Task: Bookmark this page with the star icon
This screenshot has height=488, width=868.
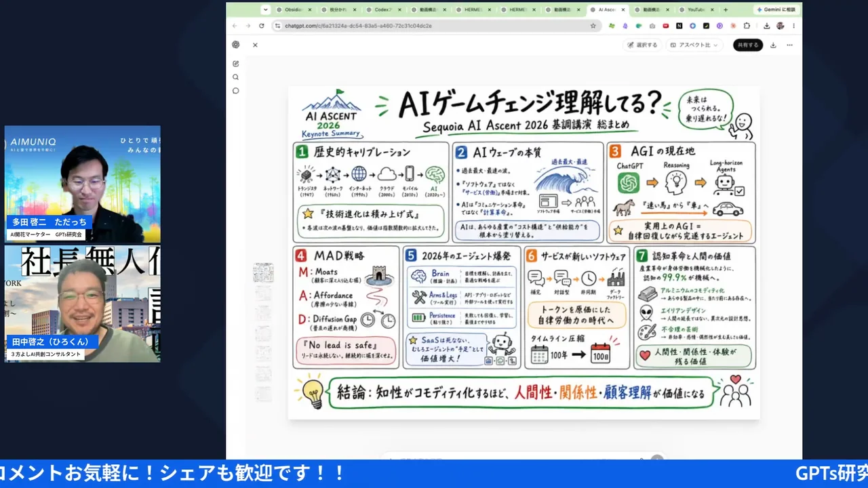Action: (593, 26)
